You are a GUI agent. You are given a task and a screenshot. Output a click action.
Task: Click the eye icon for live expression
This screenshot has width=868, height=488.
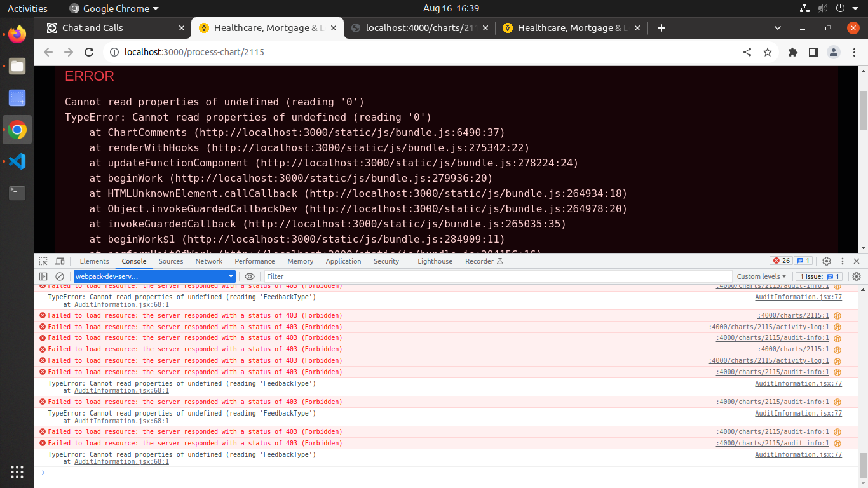click(250, 276)
